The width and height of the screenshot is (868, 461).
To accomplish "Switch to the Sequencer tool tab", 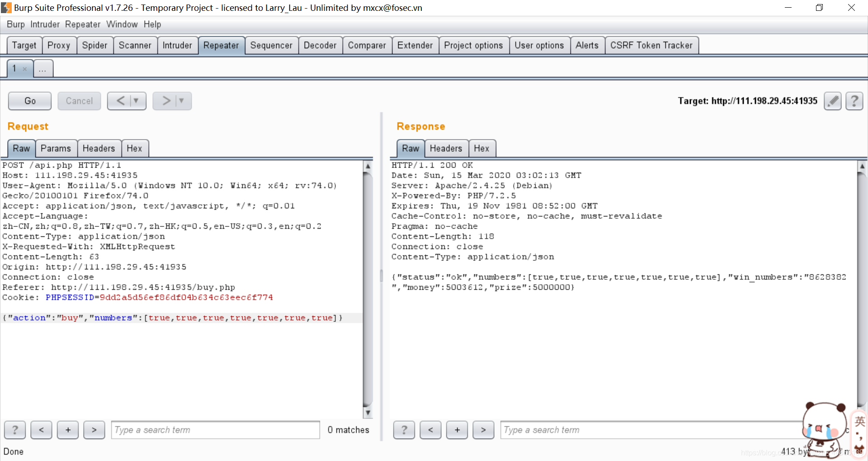I will (271, 45).
